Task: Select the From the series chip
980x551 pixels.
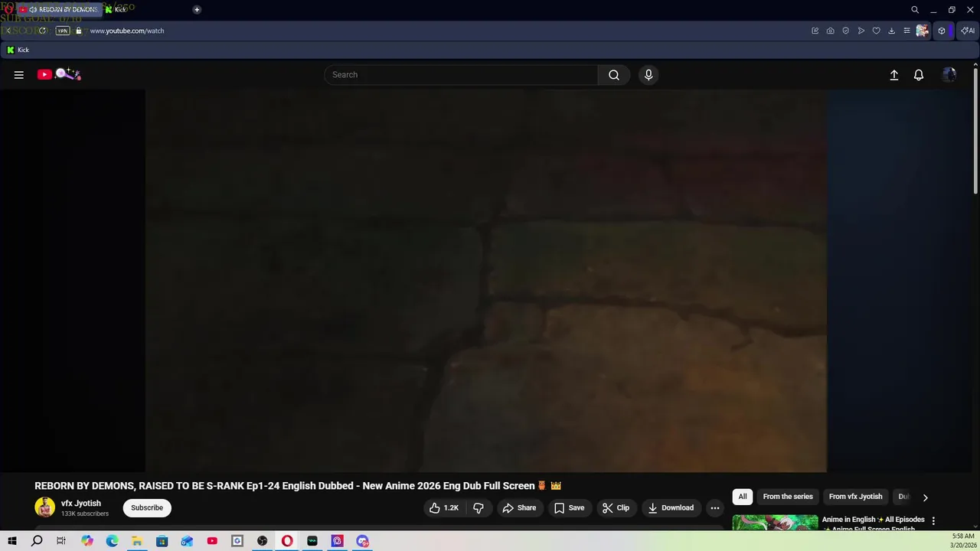Action: coord(788,497)
